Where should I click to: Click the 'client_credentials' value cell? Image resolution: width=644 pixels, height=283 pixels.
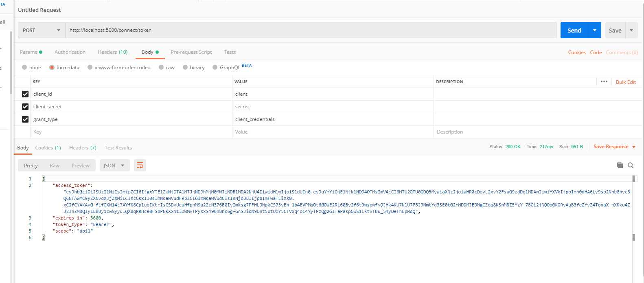333,119
